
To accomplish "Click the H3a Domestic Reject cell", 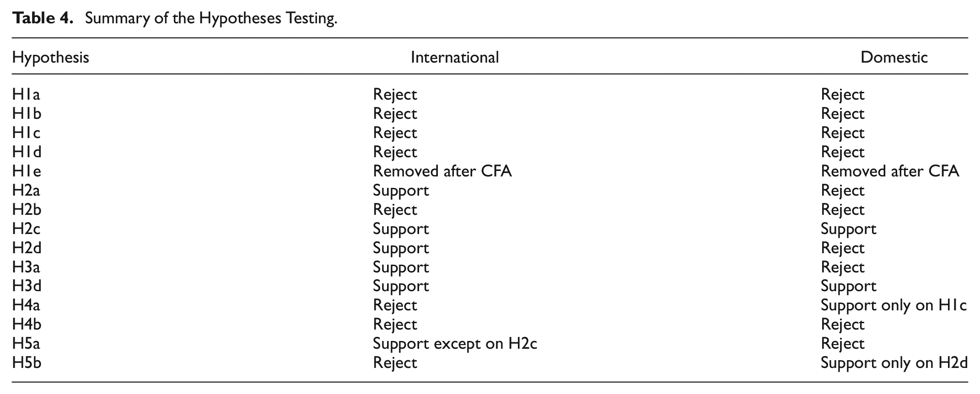I will click(843, 267).
